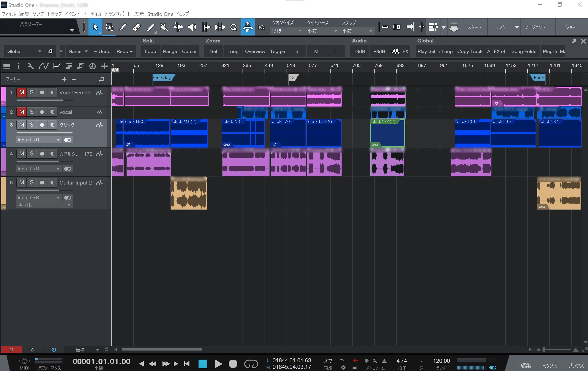Select the Arrow tool
Viewport: 588px width, 371px height.
point(95,27)
